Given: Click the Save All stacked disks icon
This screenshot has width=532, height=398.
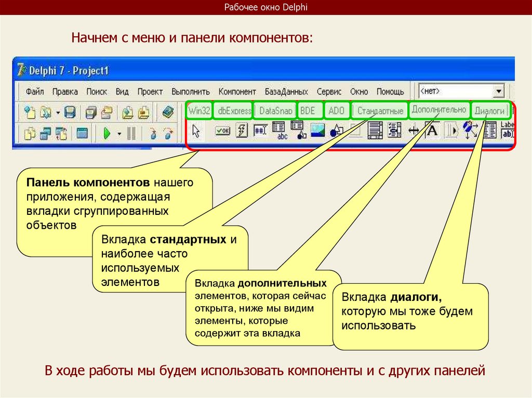Looking at the screenshot, I should click(x=91, y=113).
